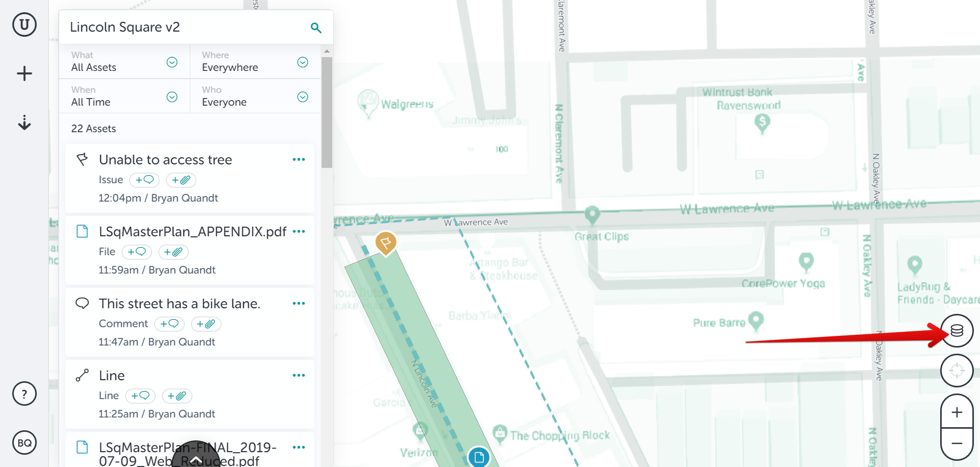
Task: Click the orange flag issue marker on map
Action: tap(386, 243)
